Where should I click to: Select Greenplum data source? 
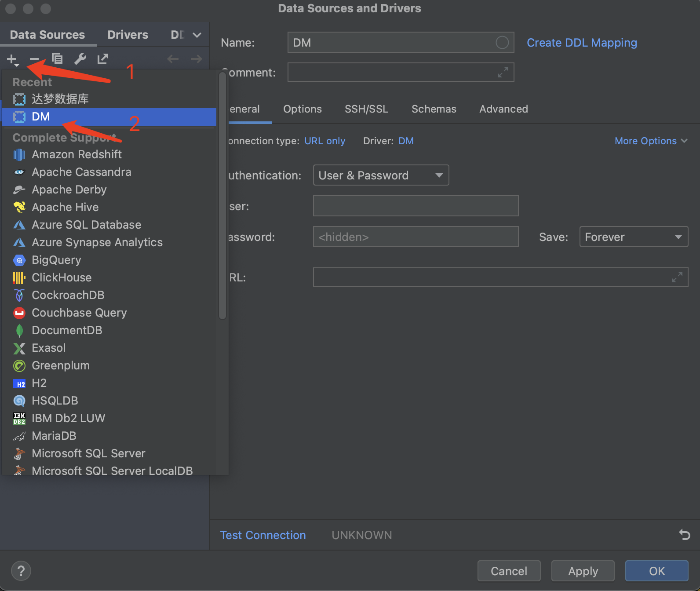coord(109,365)
